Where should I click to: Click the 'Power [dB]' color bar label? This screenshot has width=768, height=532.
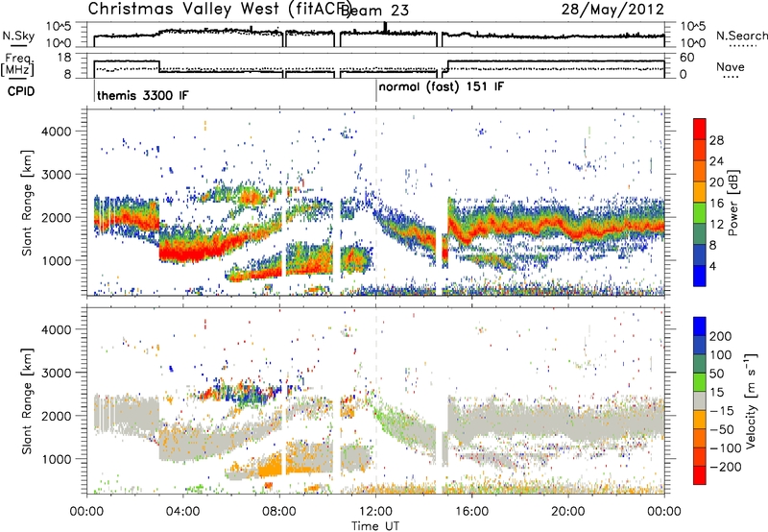(x=732, y=203)
